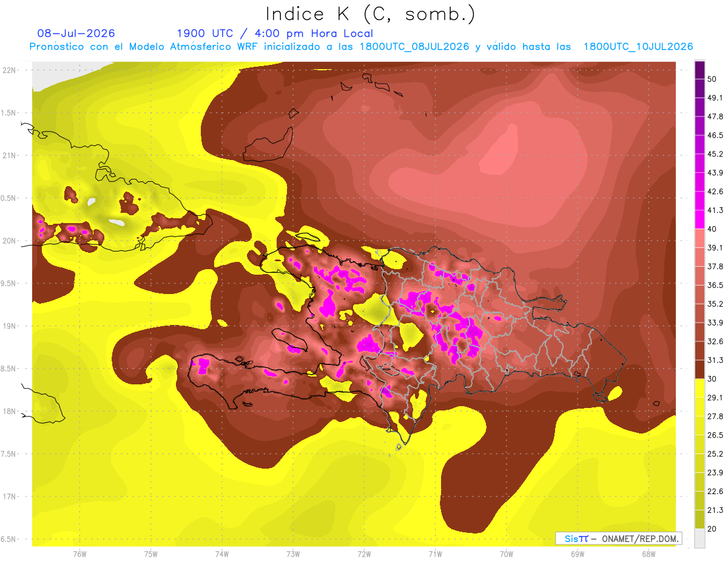Click the colorbar value '31.3'
Image resolution: width=728 pixels, height=562 pixels.
click(715, 360)
